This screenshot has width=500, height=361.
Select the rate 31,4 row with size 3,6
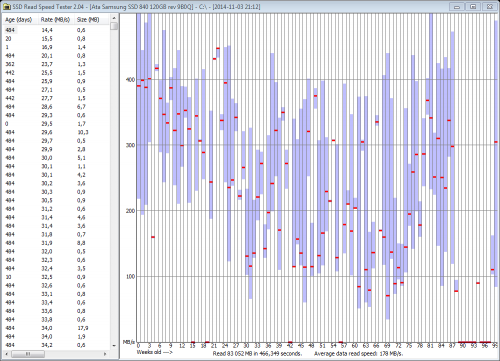[56, 226]
